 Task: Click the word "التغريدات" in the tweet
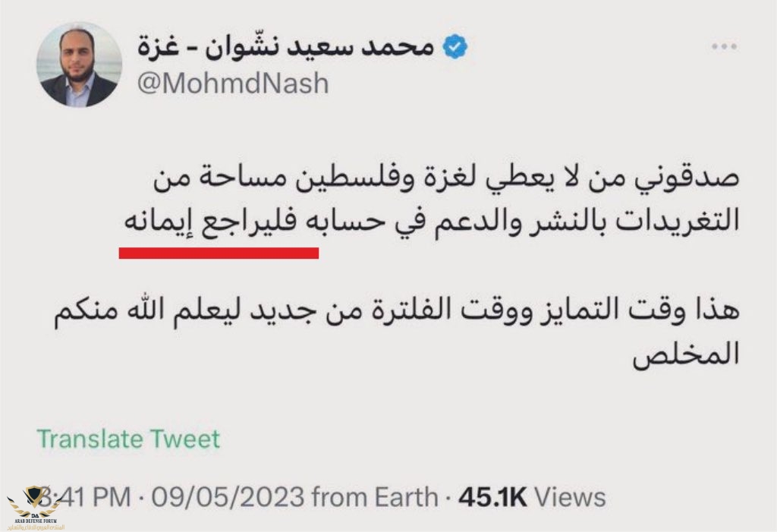coord(678,225)
